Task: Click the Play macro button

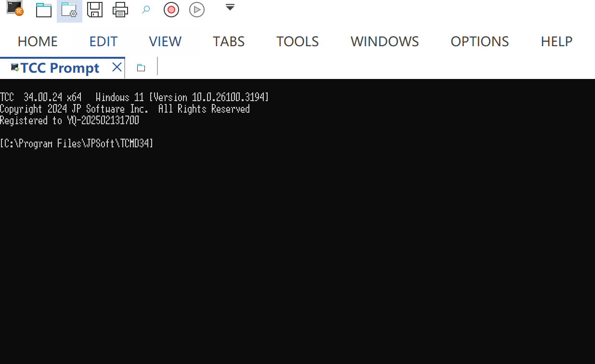Action: 197,10
